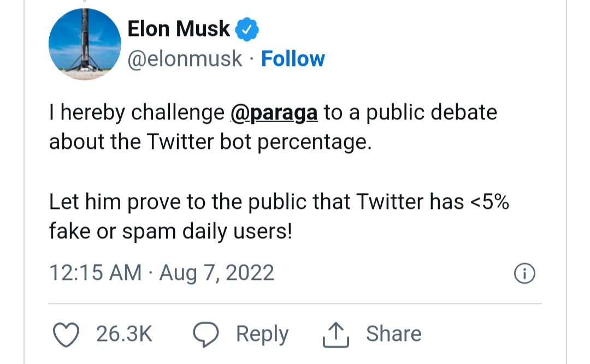Click the 12:15 AM time in timestamp
590x364 pixels.
click(95, 273)
